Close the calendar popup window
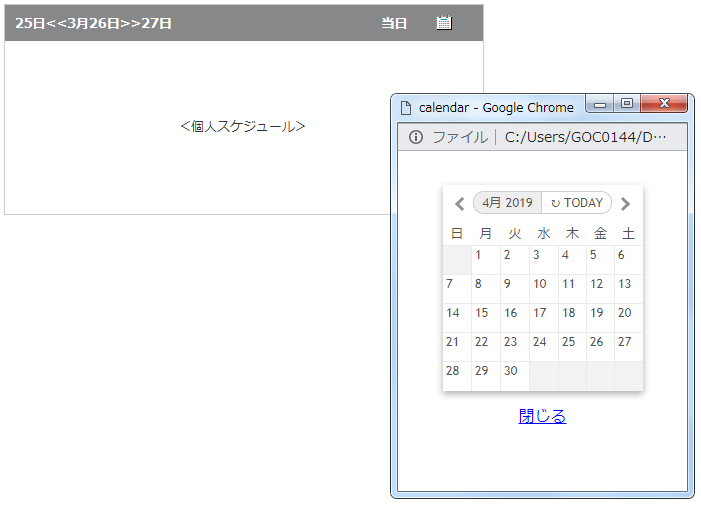Screen dimensions: 701x505 click(664, 104)
